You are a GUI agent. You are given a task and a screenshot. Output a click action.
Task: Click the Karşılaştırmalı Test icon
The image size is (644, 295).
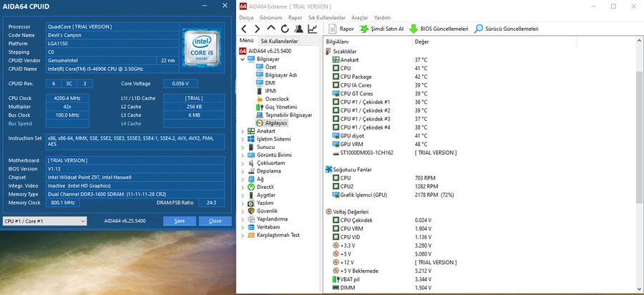click(251, 235)
